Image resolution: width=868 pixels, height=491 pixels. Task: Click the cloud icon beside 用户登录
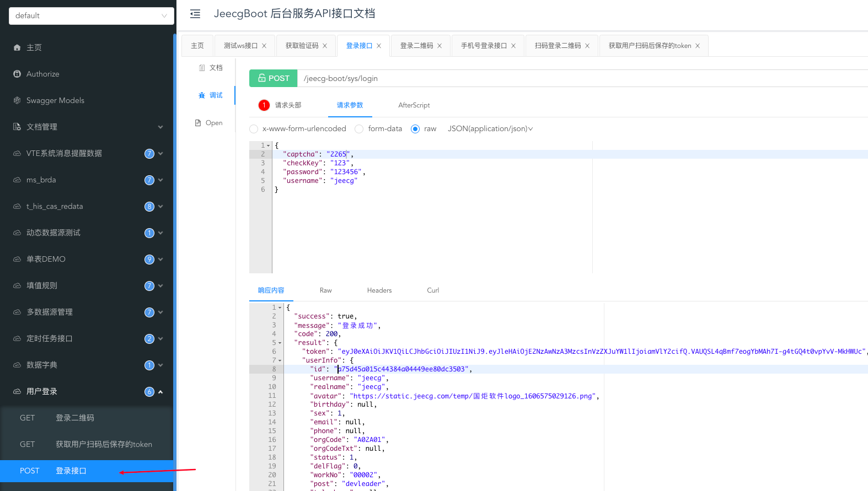(x=17, y=391)
